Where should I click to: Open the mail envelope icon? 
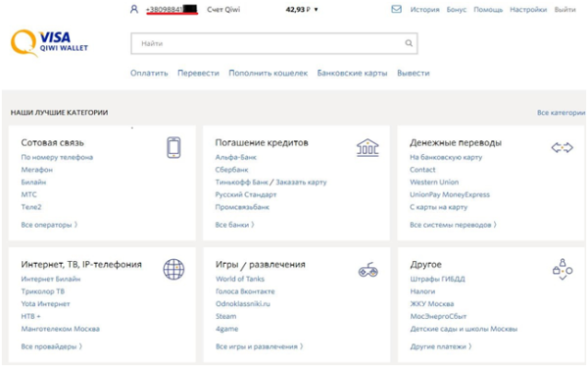point(396,9)
